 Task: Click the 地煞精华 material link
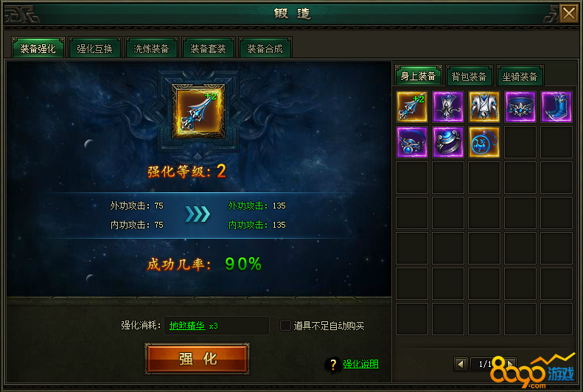pyautogui.click(x=187, y=326)
